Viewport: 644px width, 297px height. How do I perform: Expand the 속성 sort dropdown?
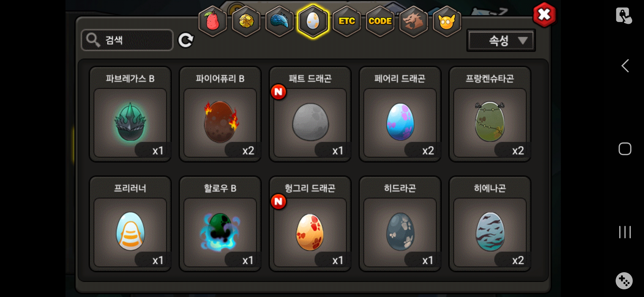coord(501,41)
